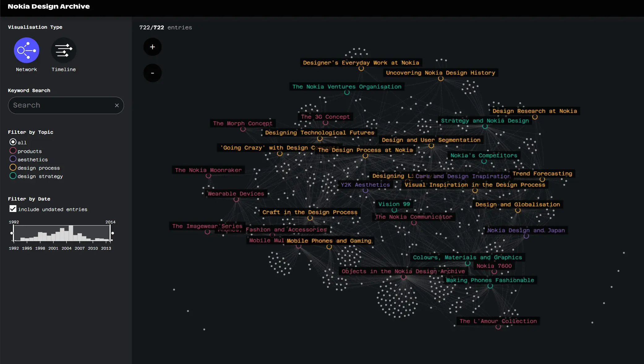This screenshot has width=644, height=364.
Task: Open 'Designing Technological Futures' label
Action: click(320, 133)
